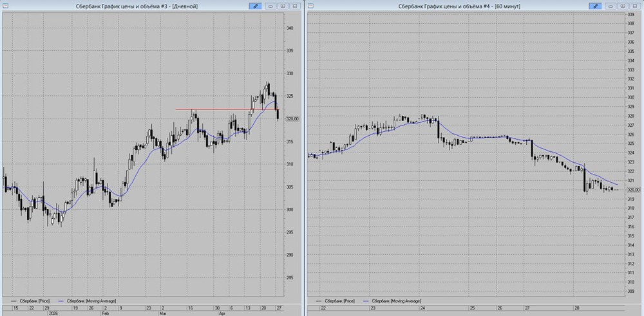Click the 320,00 current price label on daily chart

(x=293, y=118)
